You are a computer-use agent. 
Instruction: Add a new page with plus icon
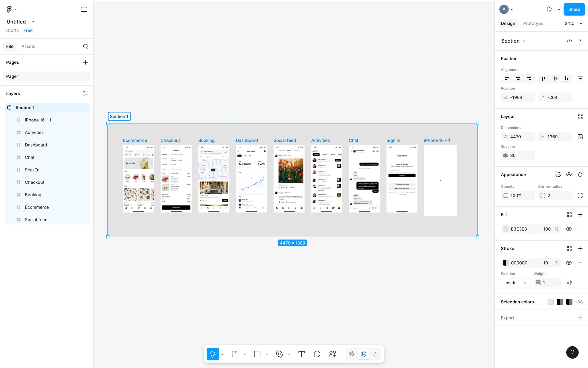point(85,62)
